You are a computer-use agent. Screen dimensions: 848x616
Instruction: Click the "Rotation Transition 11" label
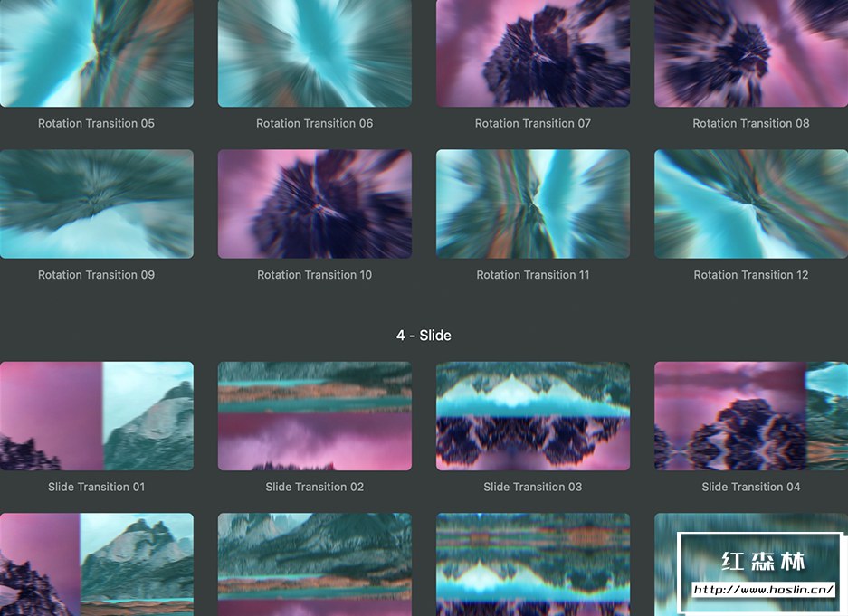click(533, 274)
